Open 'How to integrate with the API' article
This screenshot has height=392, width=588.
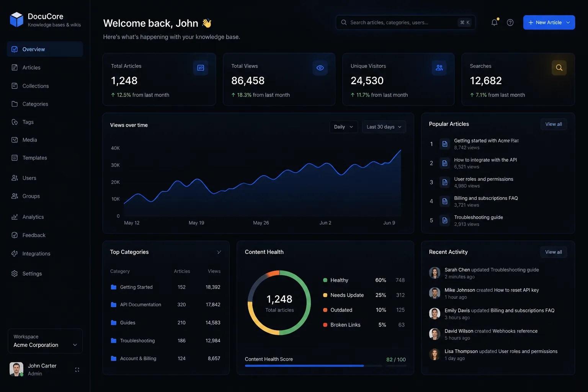[x=485, y=160]
